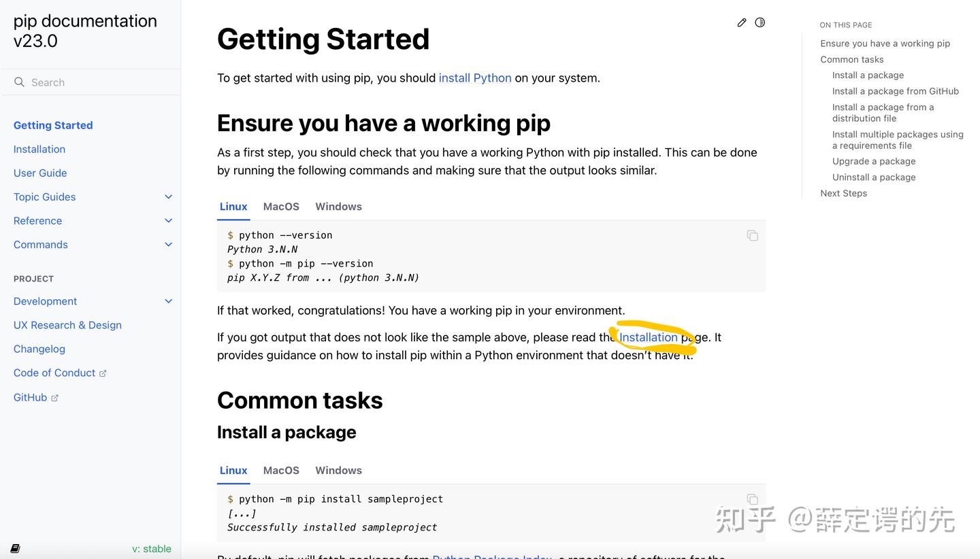Open the Read the Docs book icon

[x=15, y=548]
